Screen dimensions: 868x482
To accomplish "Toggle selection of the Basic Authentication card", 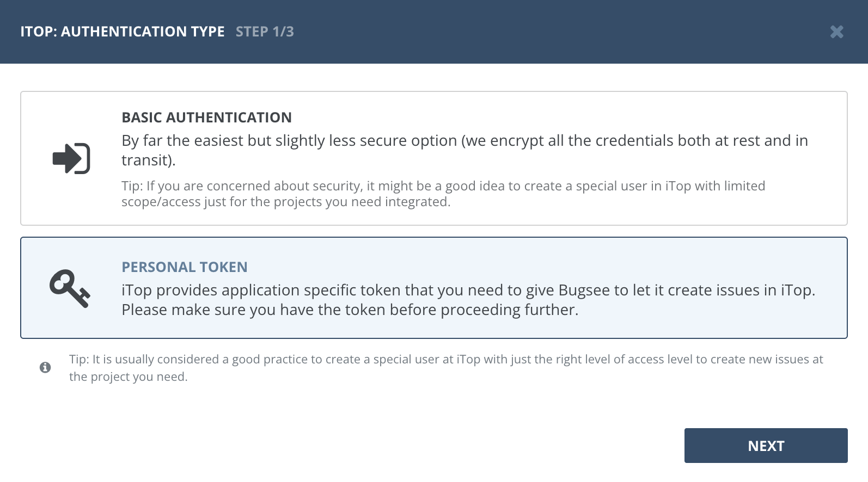I will [x=434, y=158].
